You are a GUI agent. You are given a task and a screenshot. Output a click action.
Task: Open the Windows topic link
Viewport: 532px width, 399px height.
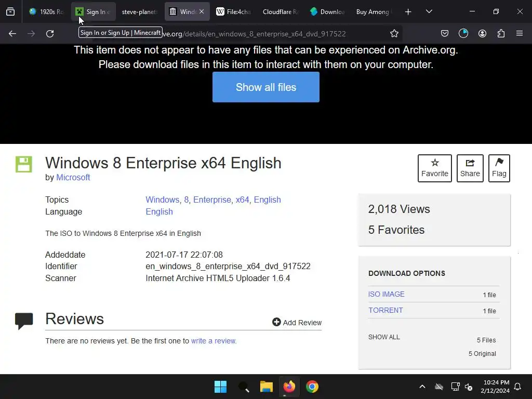pyautogui.click(x=162, y=200)
